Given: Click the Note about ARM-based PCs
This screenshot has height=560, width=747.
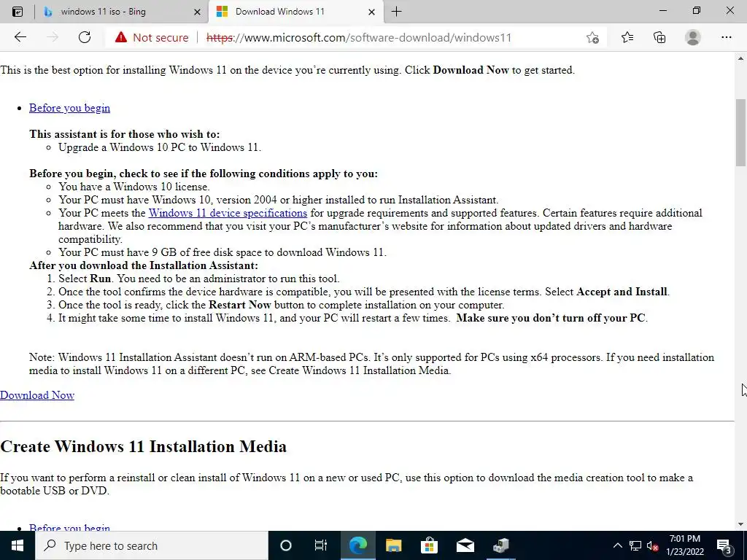Looking at the screenshot, I should (x=371, y=364).
